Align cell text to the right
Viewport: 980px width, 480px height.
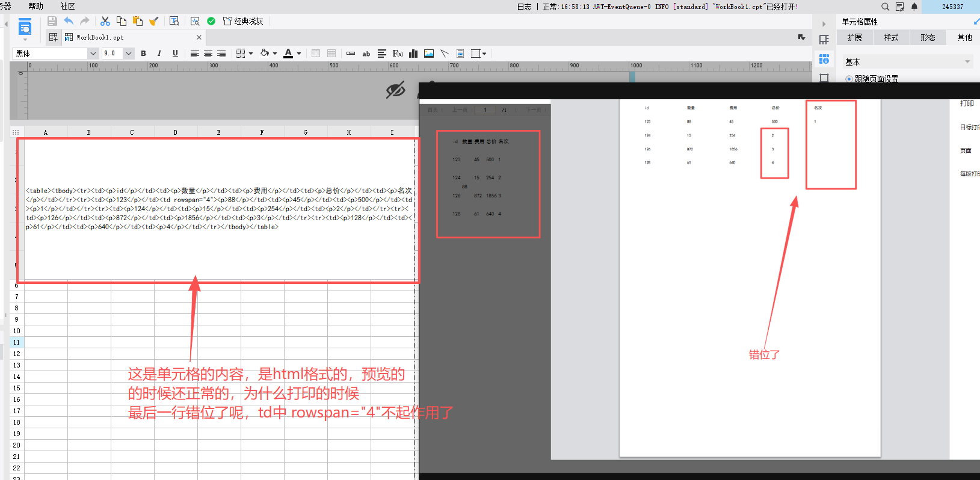(x=221, y=54)
